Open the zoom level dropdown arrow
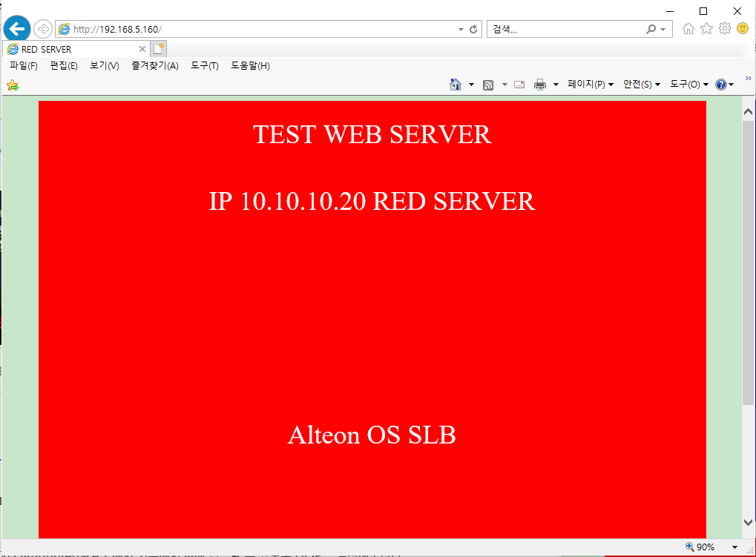756x557 pixels. 734,547
